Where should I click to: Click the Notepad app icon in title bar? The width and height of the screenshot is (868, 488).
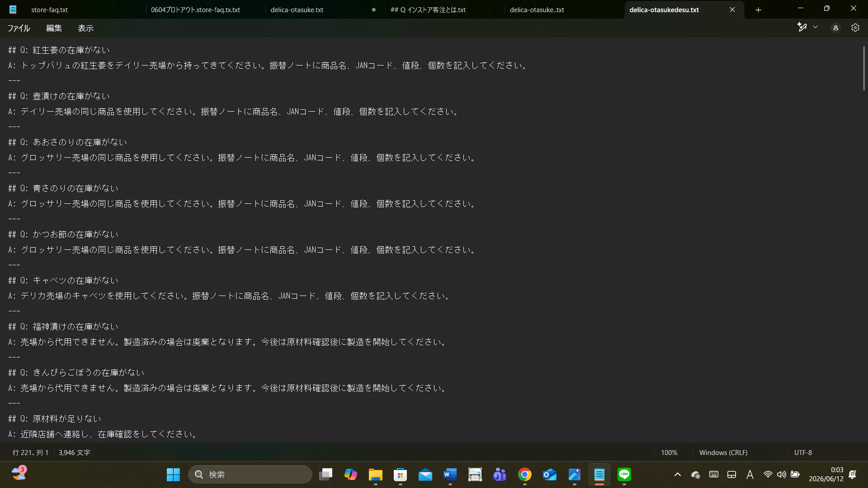coord(13,9)
